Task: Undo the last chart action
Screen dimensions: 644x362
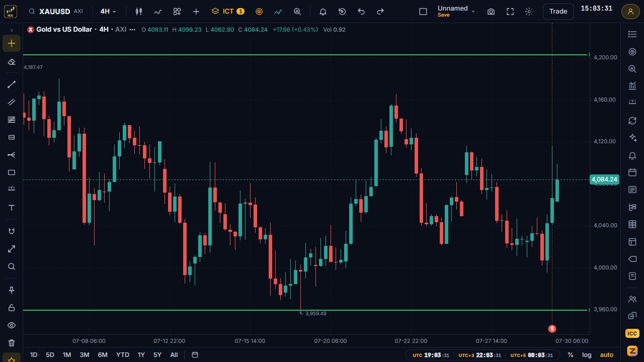Action: (x=361, y=11)
